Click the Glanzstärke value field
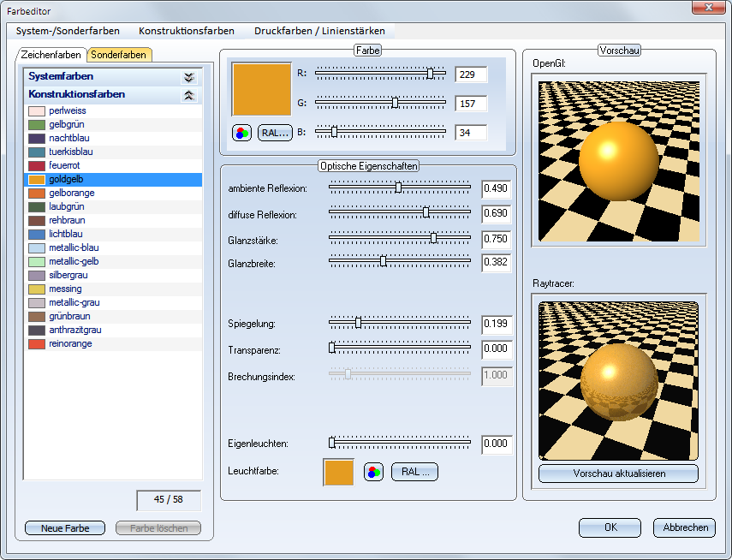 coord(497,239)
